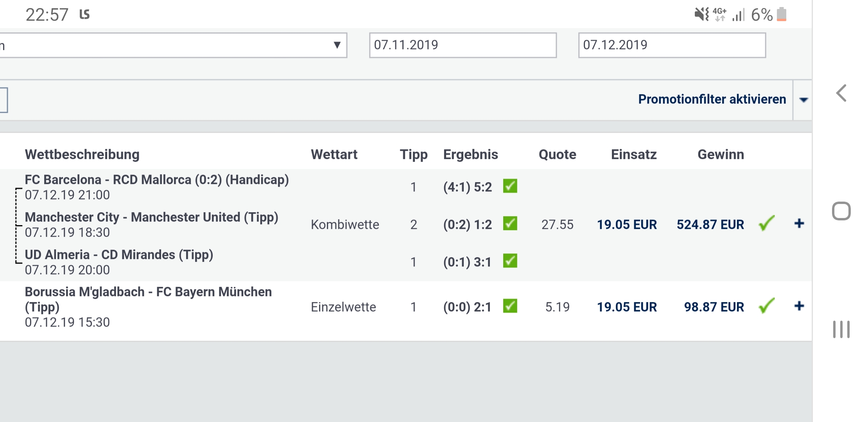This screenshot has height=422, width=868.
Task: Tap the mobile signal strength icon
Action: [x=738, y=15]
